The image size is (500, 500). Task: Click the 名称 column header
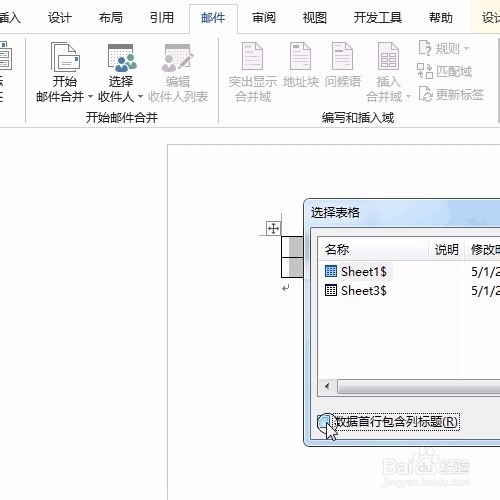[x=373, y=249]
